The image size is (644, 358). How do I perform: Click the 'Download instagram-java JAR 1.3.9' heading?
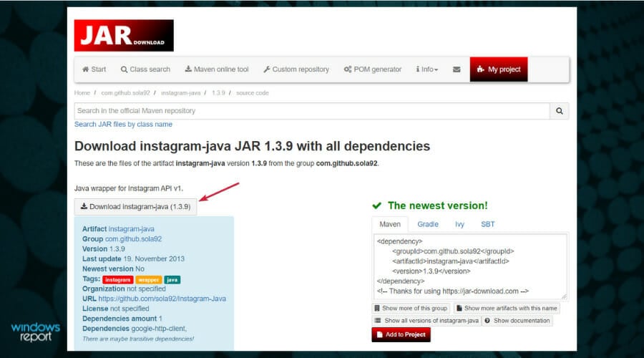coord(252,146)
